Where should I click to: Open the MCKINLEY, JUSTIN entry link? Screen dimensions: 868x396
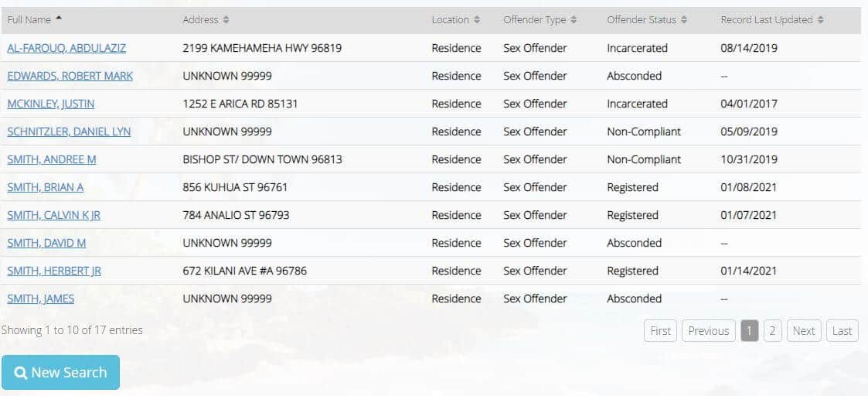[x=51, y=104]
